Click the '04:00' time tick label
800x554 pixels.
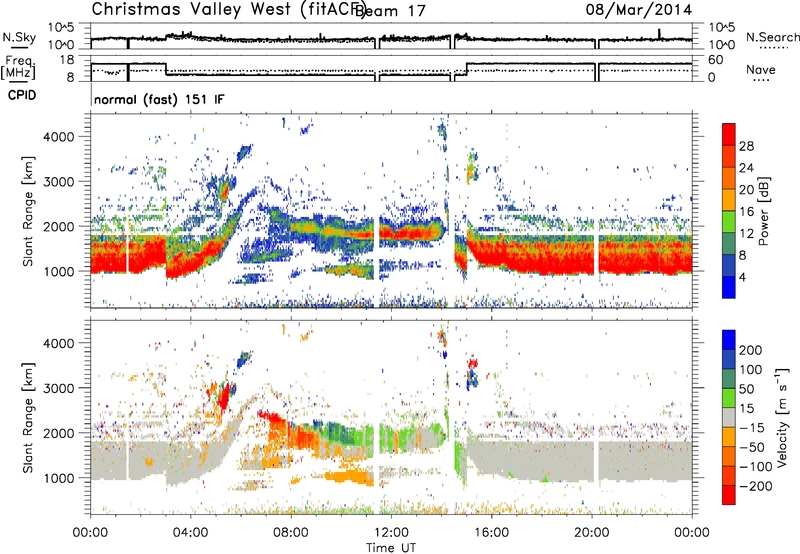191,533
